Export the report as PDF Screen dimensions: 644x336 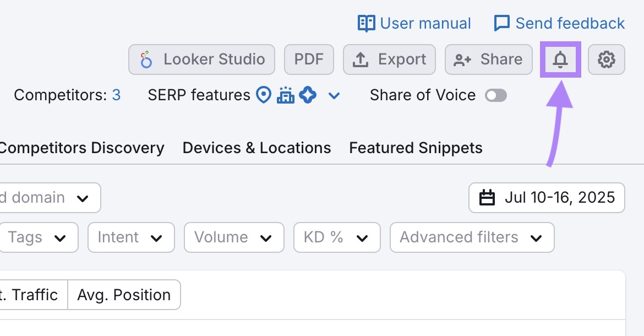point(309,59)
